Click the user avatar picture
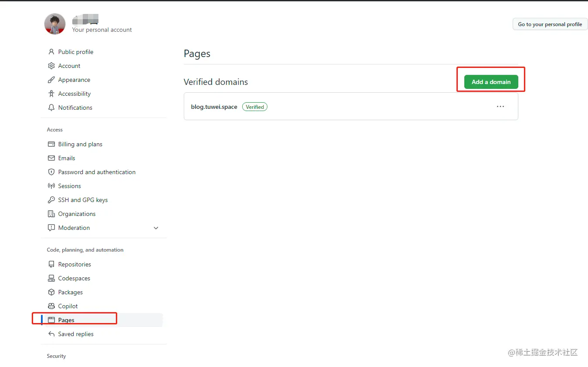 [55, 24]
